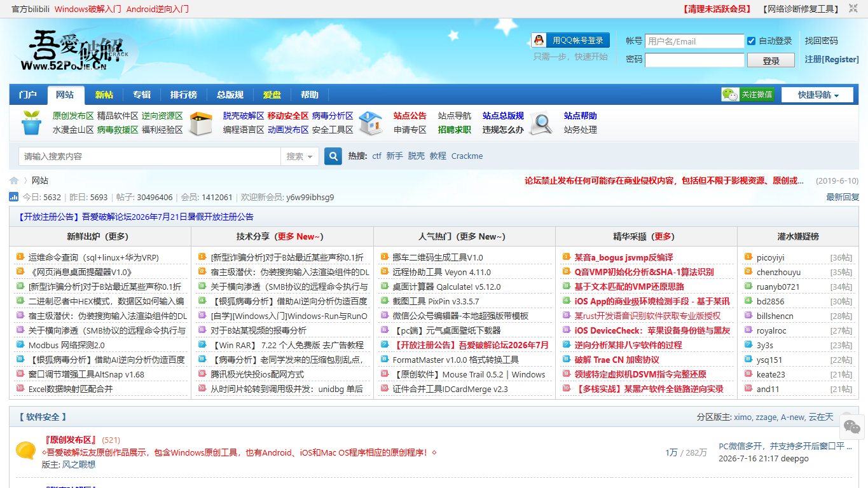Image resolution: width=868 pixels, height=488 pixels.
Task: Open the 爱盘 nav tab
Action: pyautogui.click(x=272, y=95)
